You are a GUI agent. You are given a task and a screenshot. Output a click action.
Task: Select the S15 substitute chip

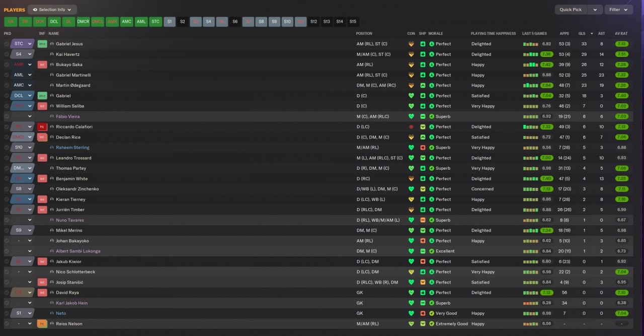point(353,22)
